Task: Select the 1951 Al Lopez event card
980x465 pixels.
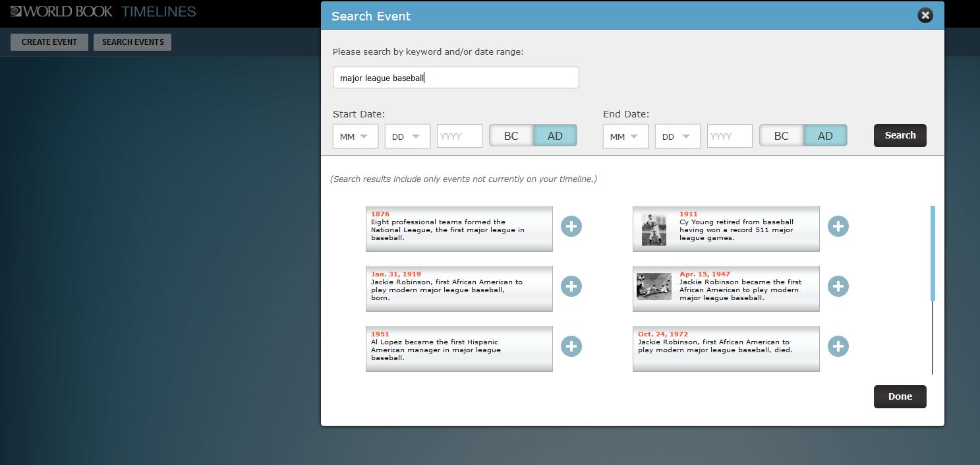Action: click(459, 348)
